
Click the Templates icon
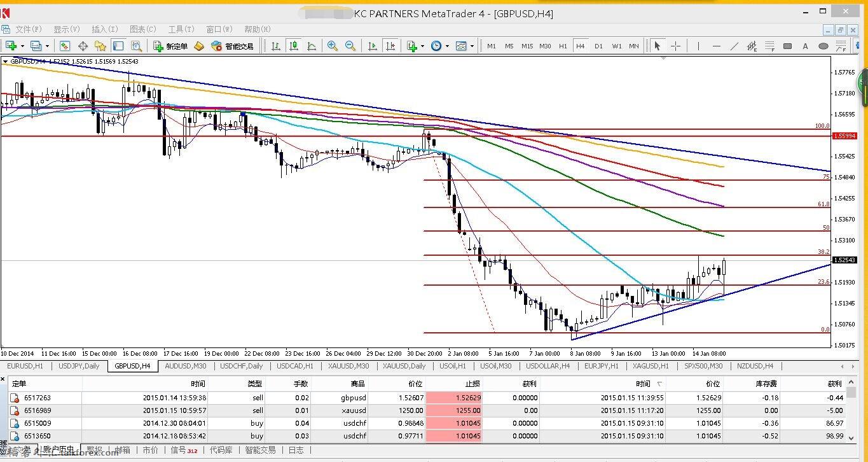460,46
